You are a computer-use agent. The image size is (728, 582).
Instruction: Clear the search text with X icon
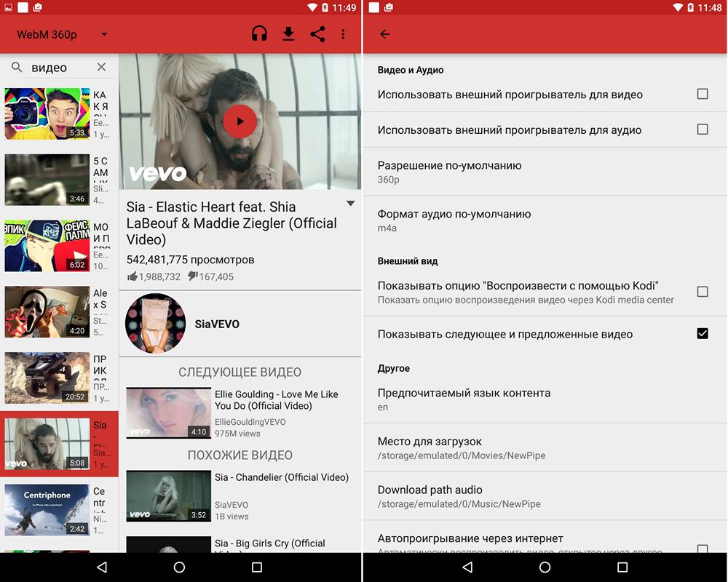(101, 68)
